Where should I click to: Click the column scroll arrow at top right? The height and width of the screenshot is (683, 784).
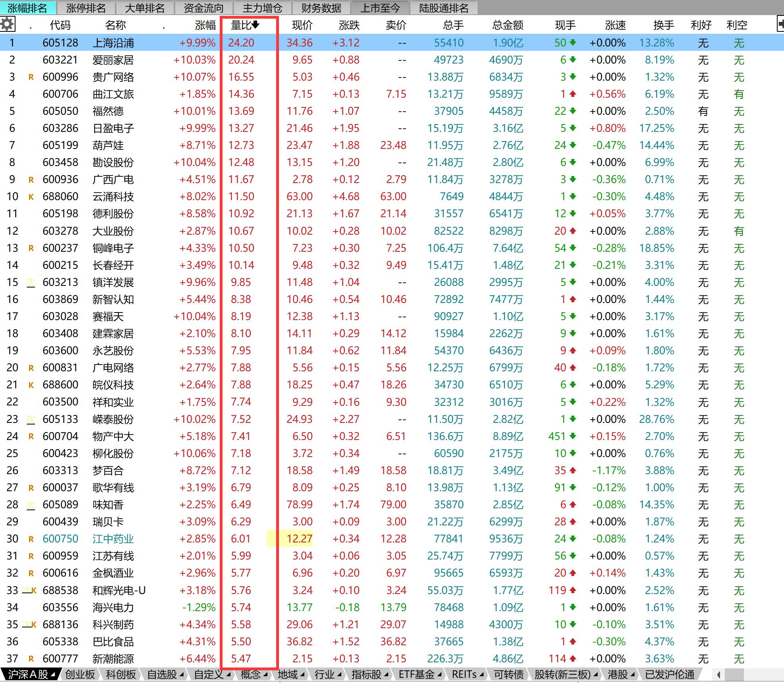(780, 24)
